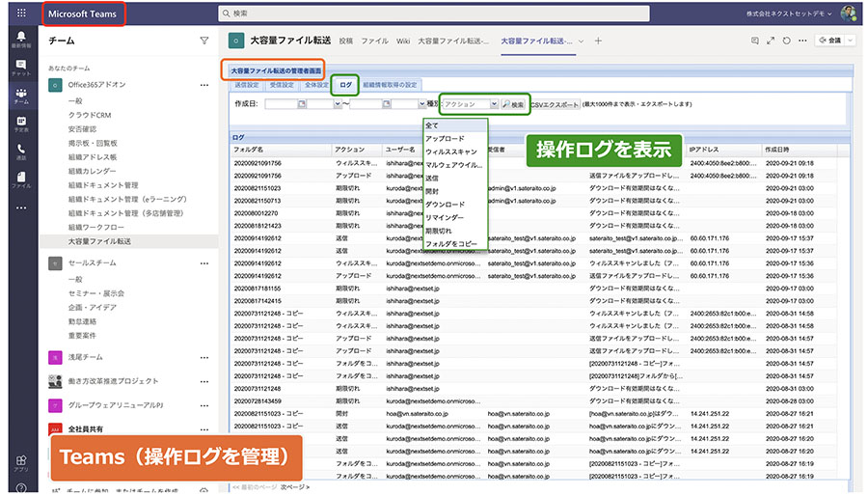868x496 pixels.
Task: Click the start date input field
Action: pos(282,104)
